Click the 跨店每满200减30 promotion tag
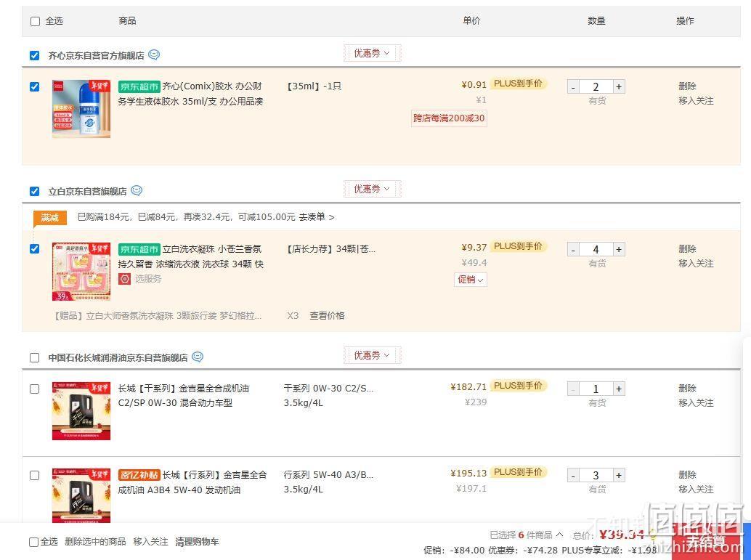Screen dimensions: 751x560 449,118
